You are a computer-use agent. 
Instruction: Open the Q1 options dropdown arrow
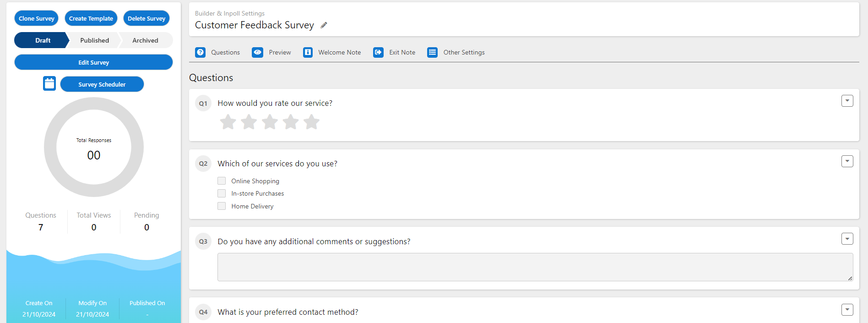847,101
